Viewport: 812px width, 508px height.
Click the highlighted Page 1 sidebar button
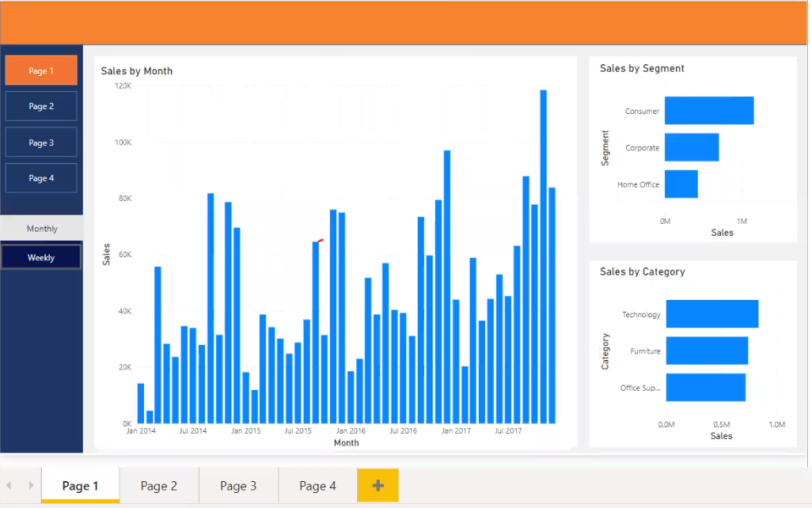coord(41,70)
